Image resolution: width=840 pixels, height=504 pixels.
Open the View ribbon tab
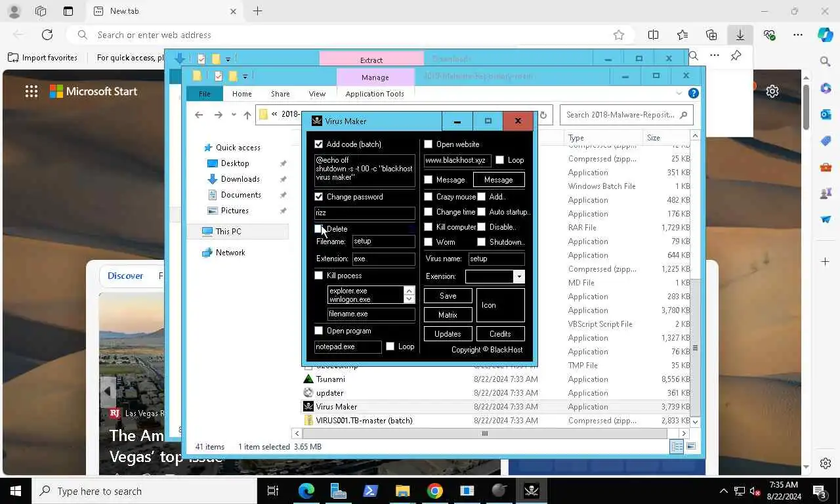[317, 94]
